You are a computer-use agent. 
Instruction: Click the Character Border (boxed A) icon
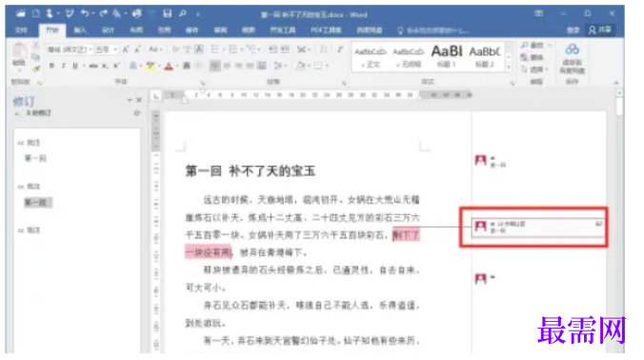pyautogui.click(x=199, y=50)
